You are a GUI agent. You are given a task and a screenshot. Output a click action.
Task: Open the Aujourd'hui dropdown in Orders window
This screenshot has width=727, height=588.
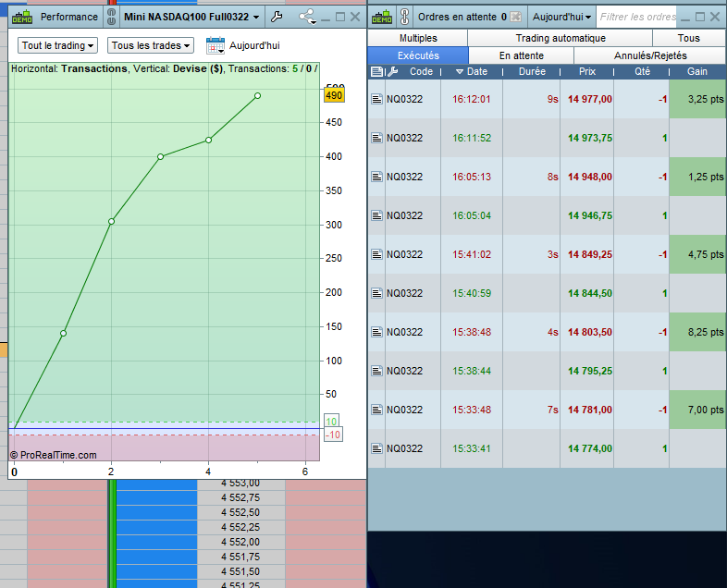(562, 18)
